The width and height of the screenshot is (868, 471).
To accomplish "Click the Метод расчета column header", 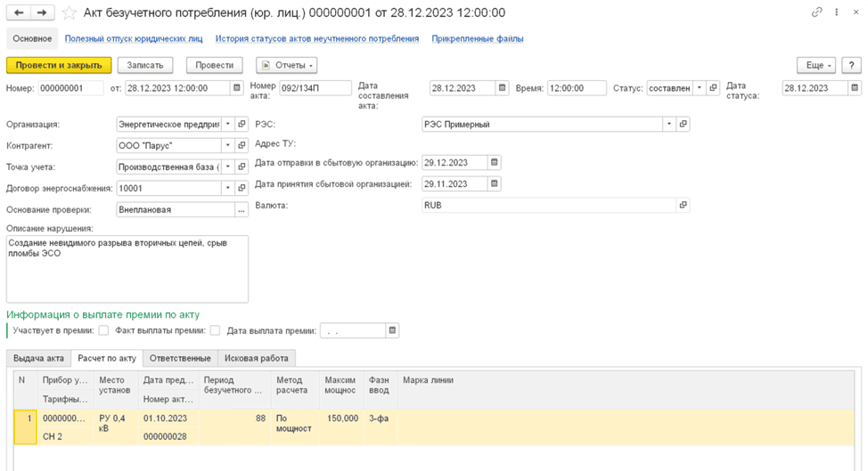I will tap(295, 390).
